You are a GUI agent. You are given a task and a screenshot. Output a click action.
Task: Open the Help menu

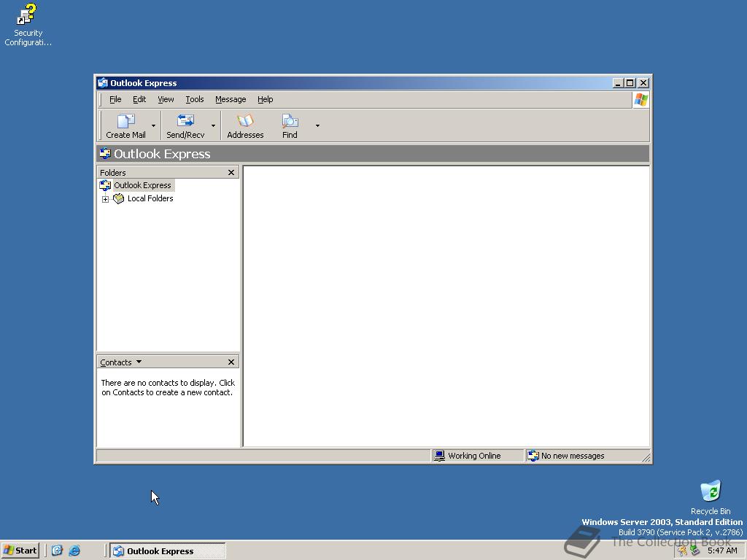[x=266, y=99]
